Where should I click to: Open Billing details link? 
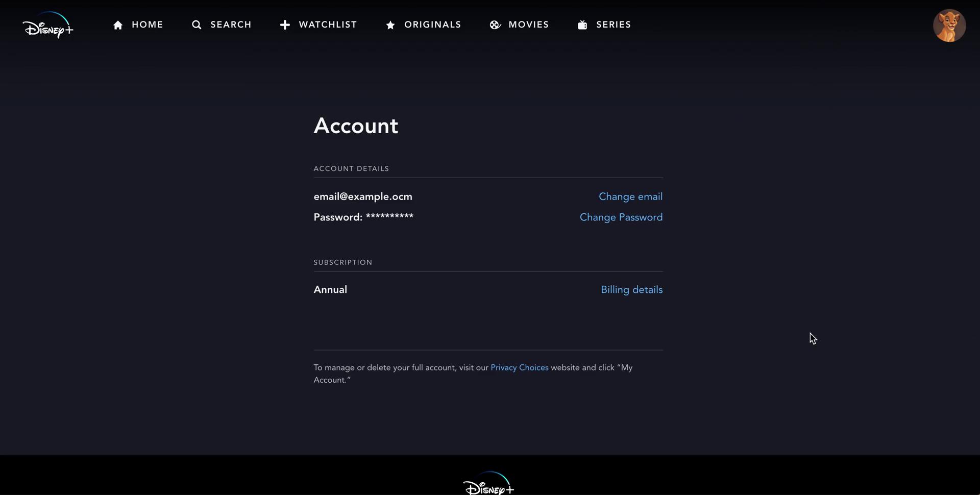click(x=631, y=290)
